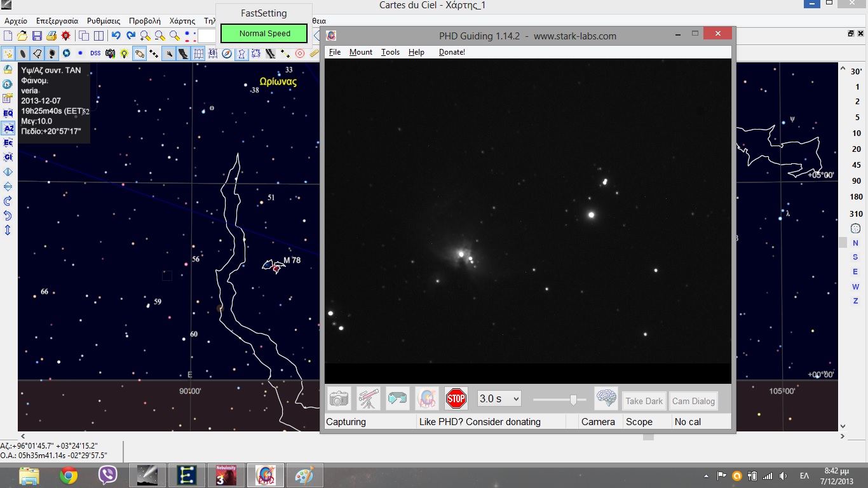Set field of view to 45 degrees
Screen dimensions: 868x488
click(x=857, y=165)
